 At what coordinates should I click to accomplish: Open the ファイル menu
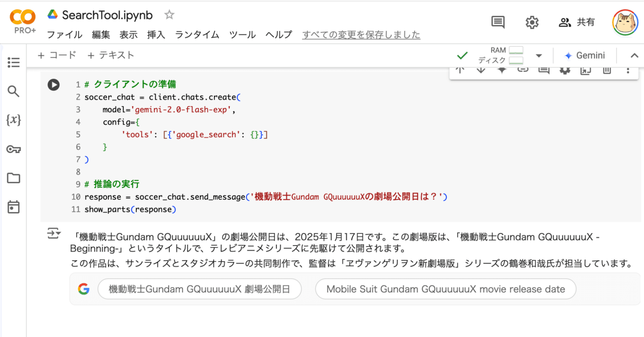64,35
